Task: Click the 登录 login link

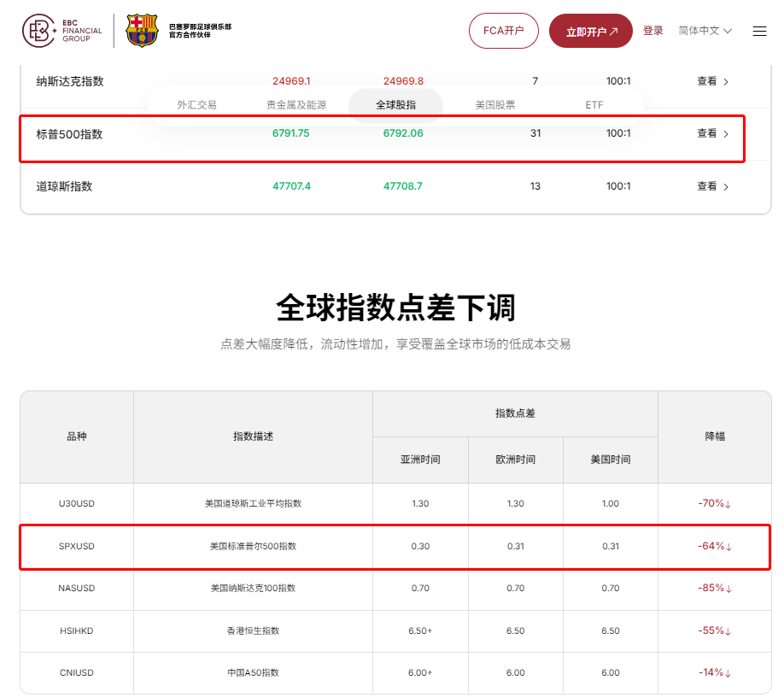Action: [x=652, y=29]
